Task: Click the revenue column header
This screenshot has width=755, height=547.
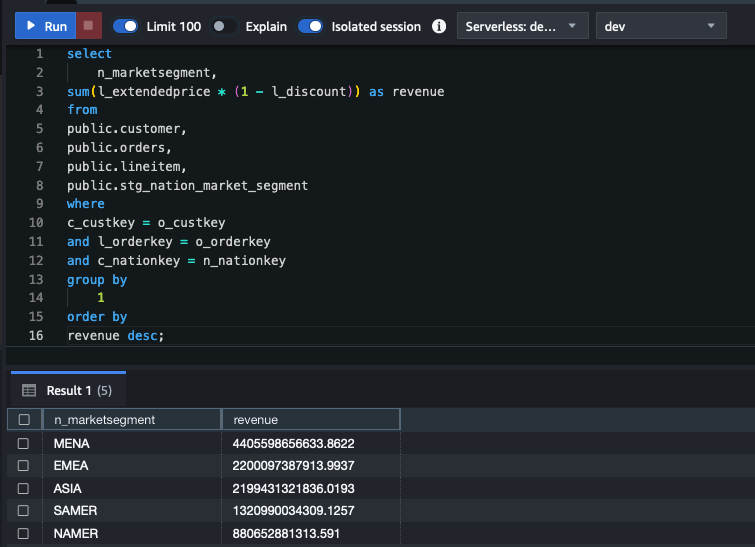Action: pyautogui.click(x=255, y=420)
